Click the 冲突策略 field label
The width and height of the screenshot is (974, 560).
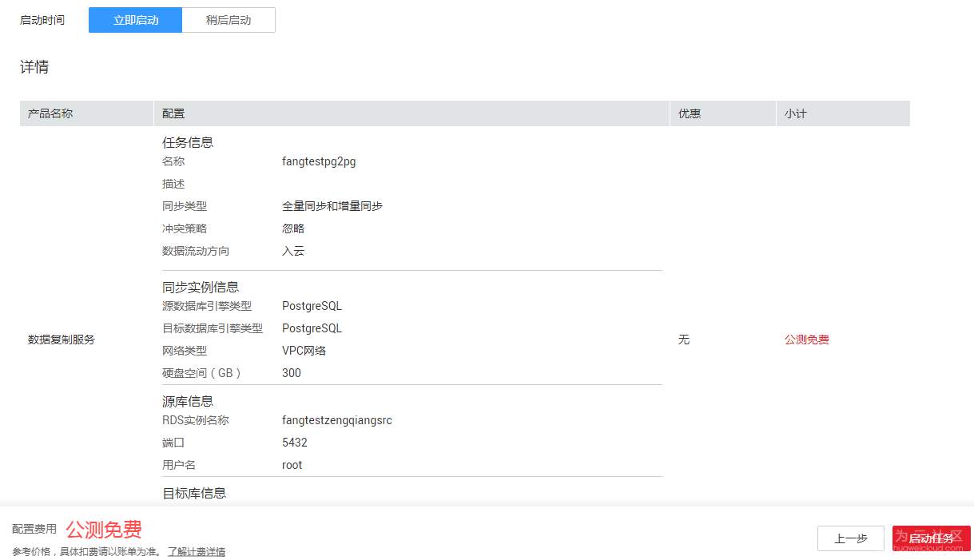click(185, 228)
